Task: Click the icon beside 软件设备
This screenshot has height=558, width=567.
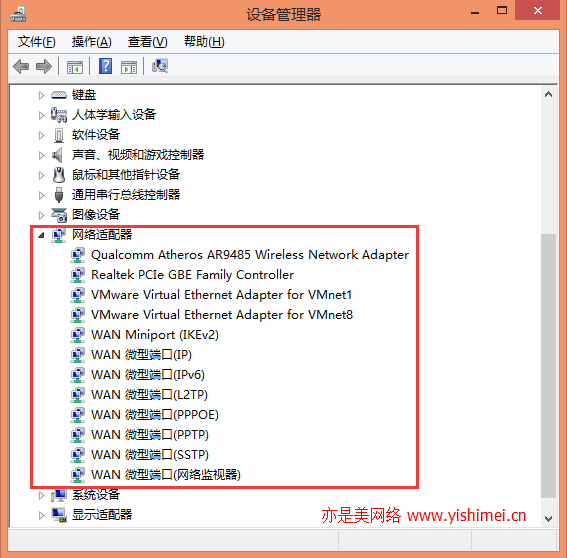Action: click(x=59, y=135)
